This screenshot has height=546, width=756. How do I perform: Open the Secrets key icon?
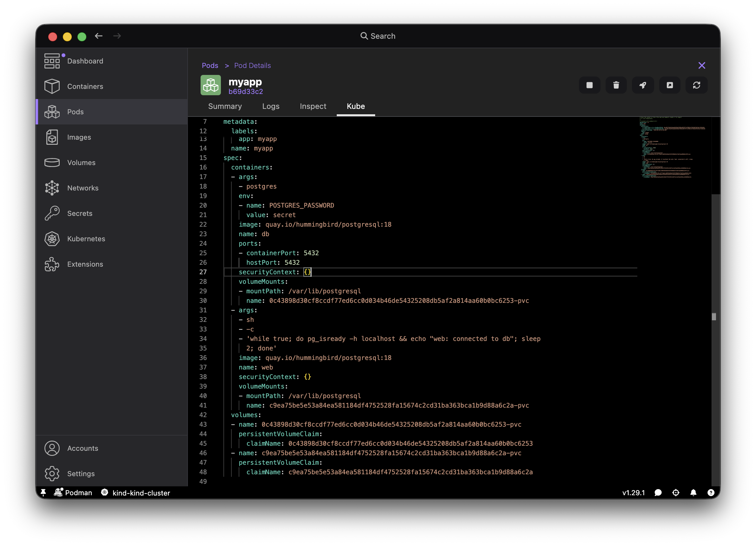tap(52, 213)
